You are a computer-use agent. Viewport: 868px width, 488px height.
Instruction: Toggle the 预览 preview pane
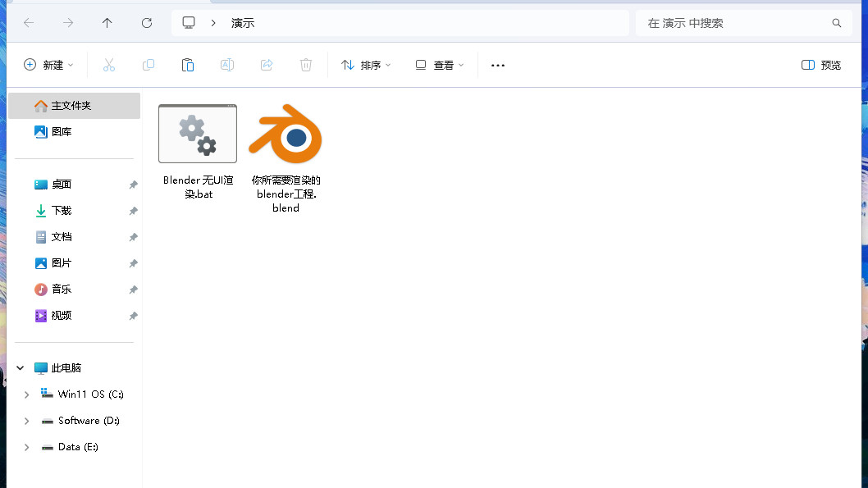821,65
